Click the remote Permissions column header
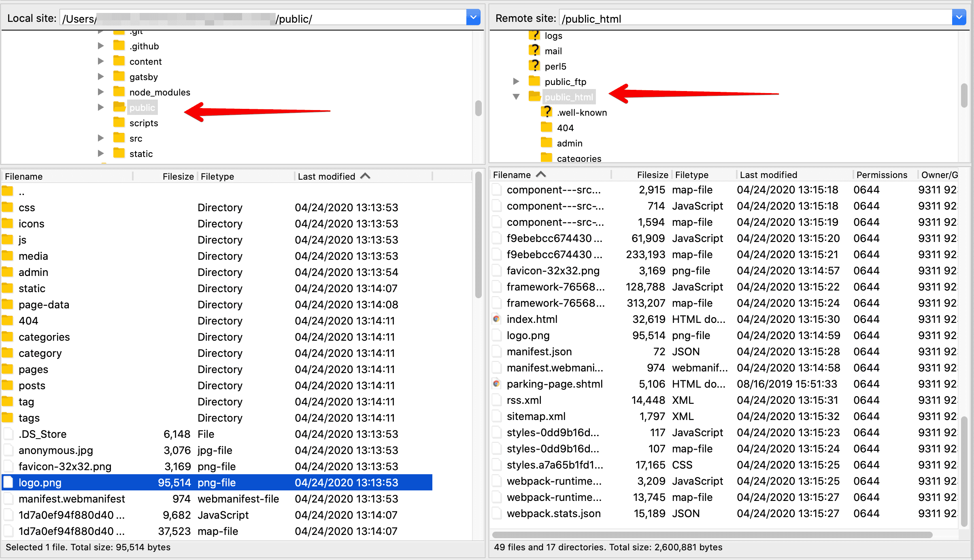Screen dimensions: 974x560 (x=882, y=175)
